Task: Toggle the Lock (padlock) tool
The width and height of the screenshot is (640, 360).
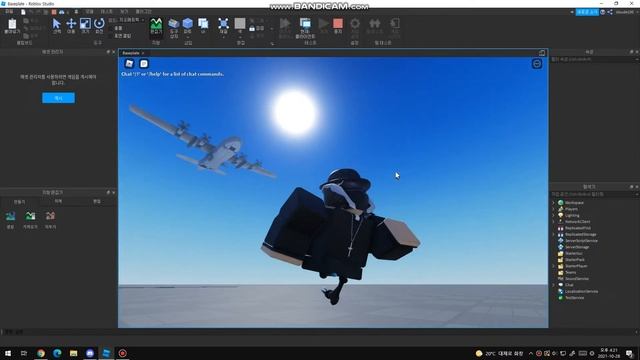Action: (x=252, y=28)
